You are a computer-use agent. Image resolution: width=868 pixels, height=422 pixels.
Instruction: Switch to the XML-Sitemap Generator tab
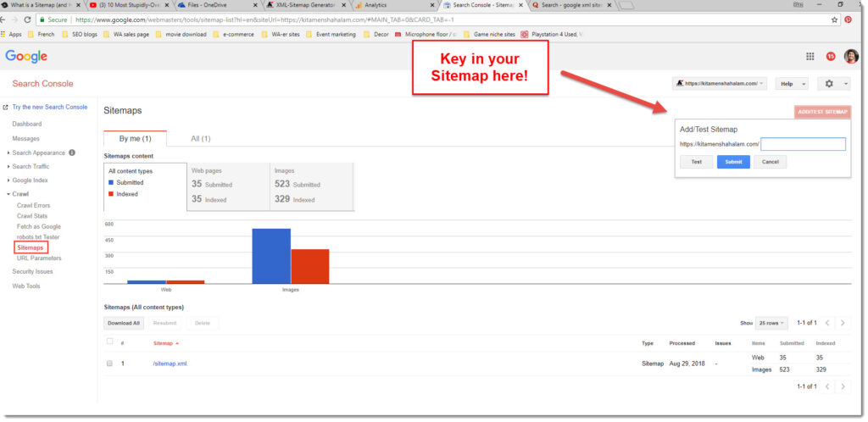click(305, 5)
